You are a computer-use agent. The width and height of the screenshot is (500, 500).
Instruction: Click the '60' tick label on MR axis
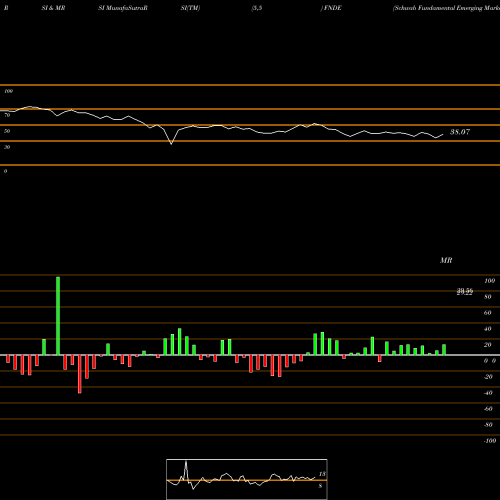[x=488, y=313]
